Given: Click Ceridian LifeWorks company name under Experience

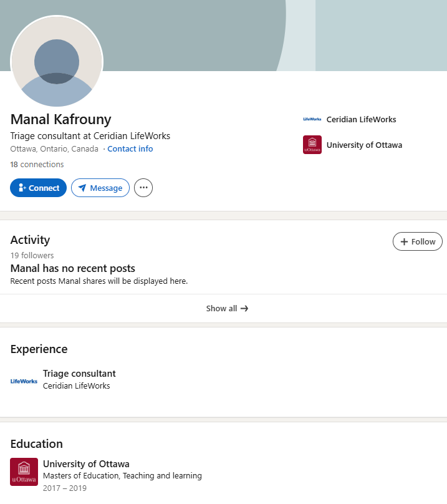Looking at the screenshot, I should point(77,385).
